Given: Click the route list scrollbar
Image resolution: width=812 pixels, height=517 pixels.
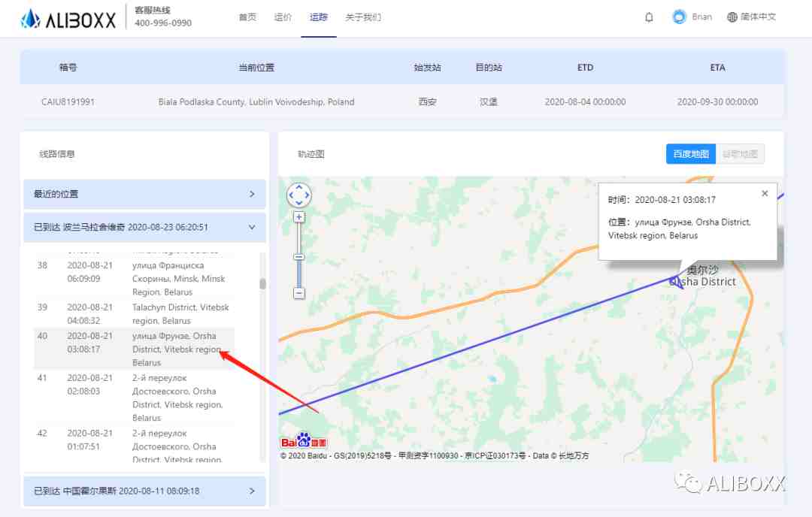Looking at the screenshot, I should (x=262, y=283).
